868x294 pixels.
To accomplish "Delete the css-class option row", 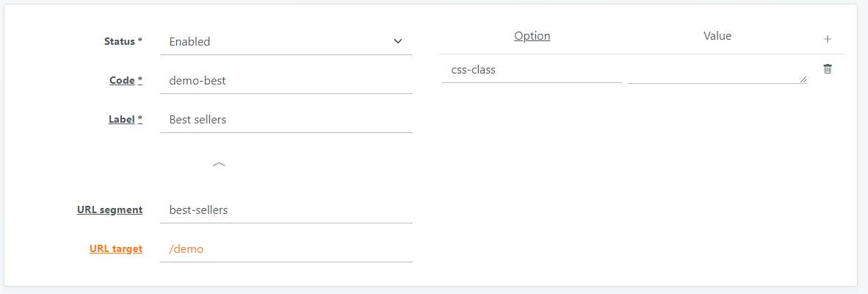I will (x=828, y=69).
